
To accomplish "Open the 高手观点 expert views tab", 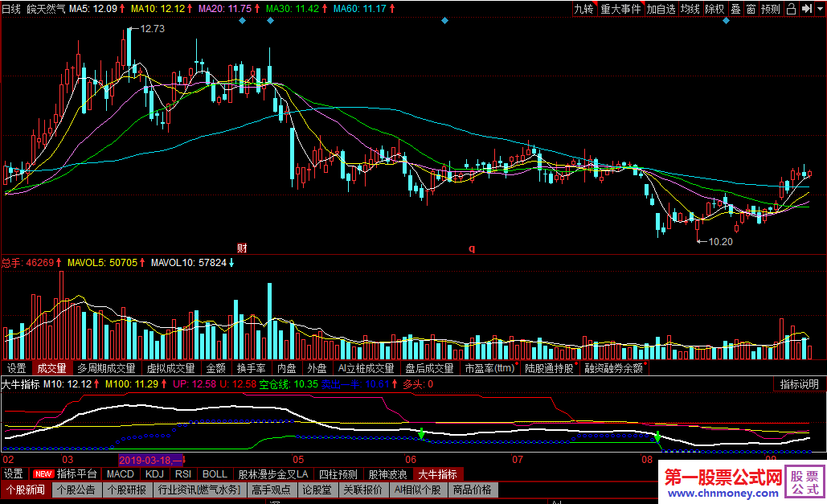I will click(271, 490).
